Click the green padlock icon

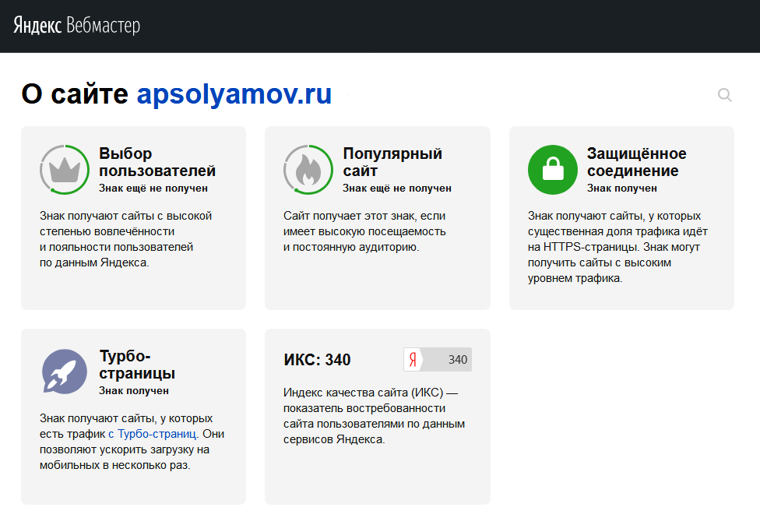(553, 170)
